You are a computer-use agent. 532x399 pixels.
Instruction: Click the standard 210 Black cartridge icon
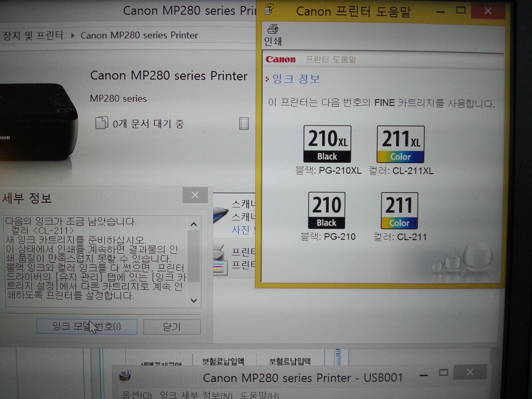[x=327, y=210]
